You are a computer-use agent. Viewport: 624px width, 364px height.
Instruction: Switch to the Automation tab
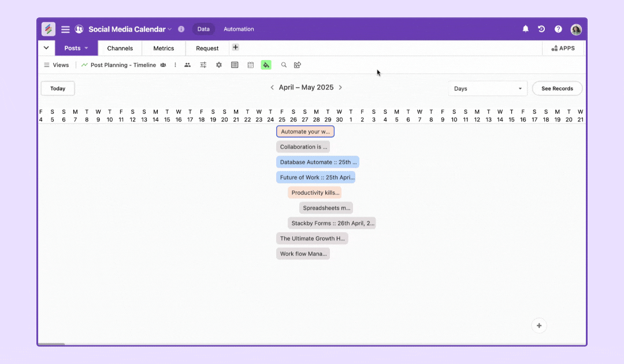point(239,29)
